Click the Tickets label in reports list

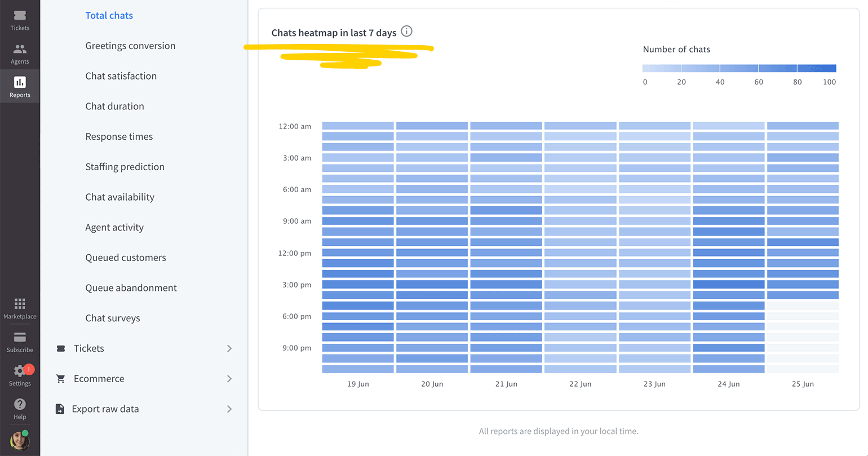[x=89, y=348]
